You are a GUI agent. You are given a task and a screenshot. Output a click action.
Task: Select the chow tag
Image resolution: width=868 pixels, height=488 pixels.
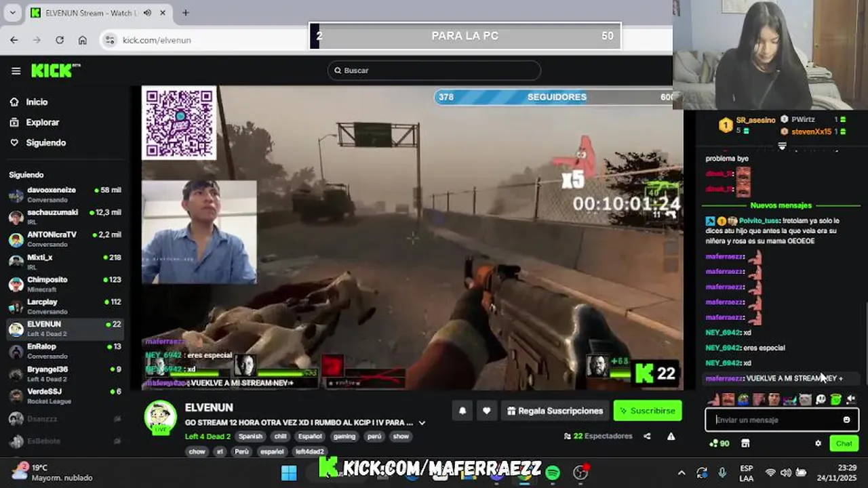tap(197, 451)
